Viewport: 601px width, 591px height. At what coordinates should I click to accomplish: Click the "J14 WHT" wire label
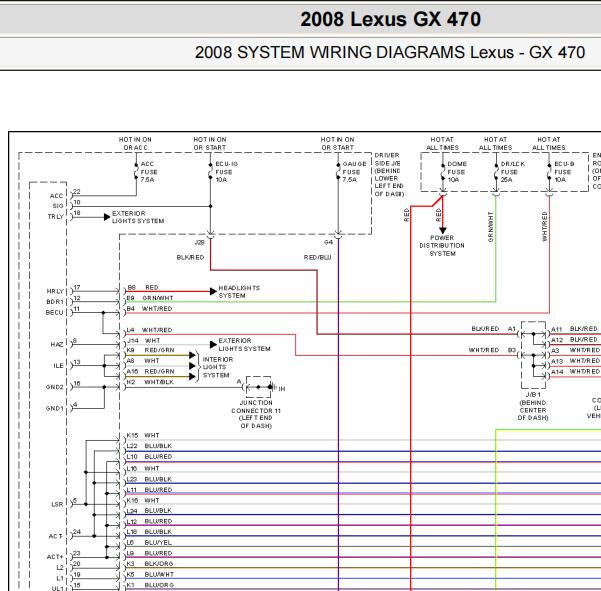[x=144, y=340]
